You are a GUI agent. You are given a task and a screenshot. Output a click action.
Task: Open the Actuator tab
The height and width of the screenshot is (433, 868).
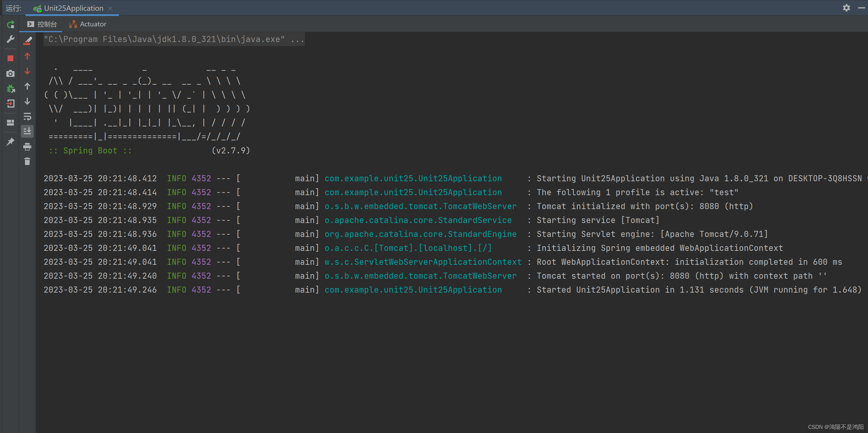(88, 24)
